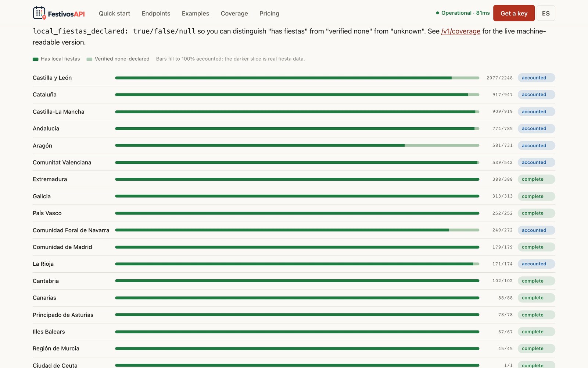The height and width of the screenshot is (368, 588).
Task: Select the Extremadura row label
Action: click(x=50, y=179)
